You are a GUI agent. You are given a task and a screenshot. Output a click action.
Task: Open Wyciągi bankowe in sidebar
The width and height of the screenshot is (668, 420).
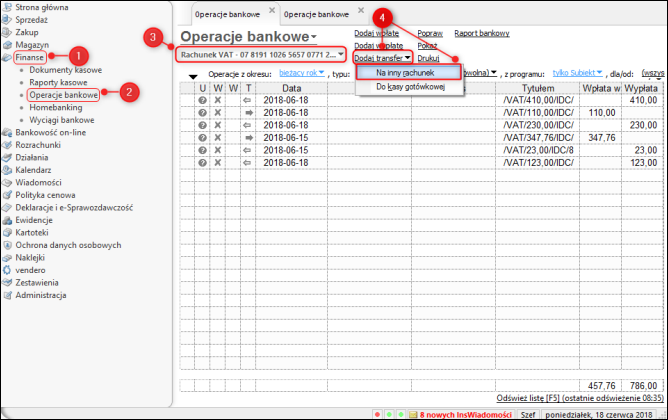pos(62,120)
